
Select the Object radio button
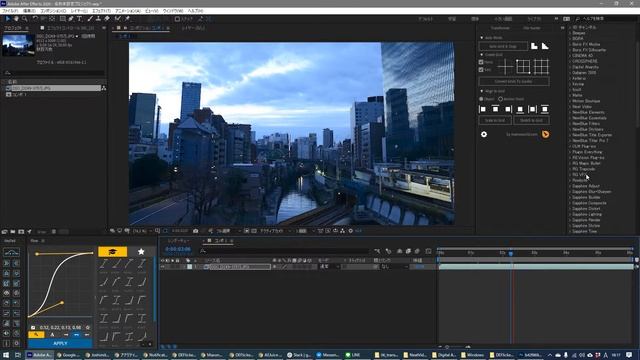tap(481, 99)
